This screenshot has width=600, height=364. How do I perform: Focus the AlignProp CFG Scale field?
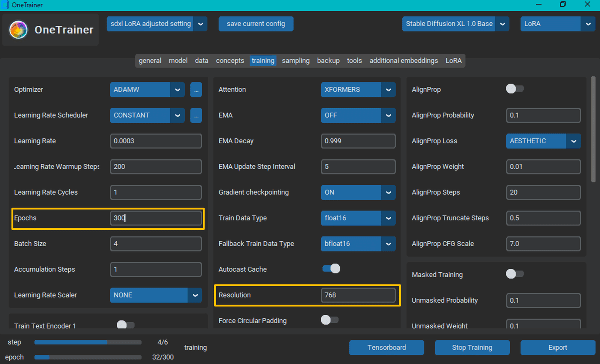click(544, 244)
